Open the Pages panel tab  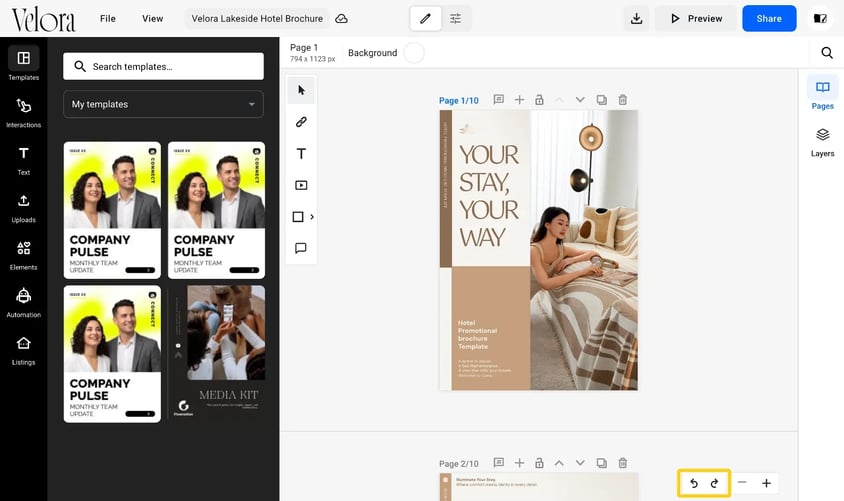pos(822,93)
